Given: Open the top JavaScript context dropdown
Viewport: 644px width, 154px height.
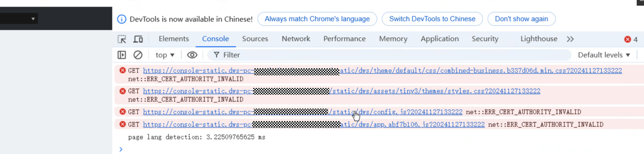Looking at the screenshot, I should point(165,55).
